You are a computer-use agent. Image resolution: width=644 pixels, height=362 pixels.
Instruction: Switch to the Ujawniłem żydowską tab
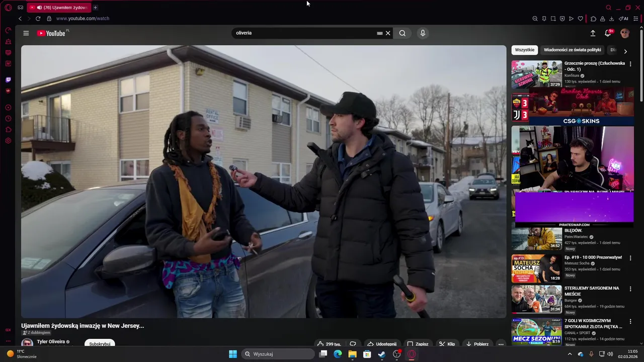pyautogui.click(x=59, y=8)
